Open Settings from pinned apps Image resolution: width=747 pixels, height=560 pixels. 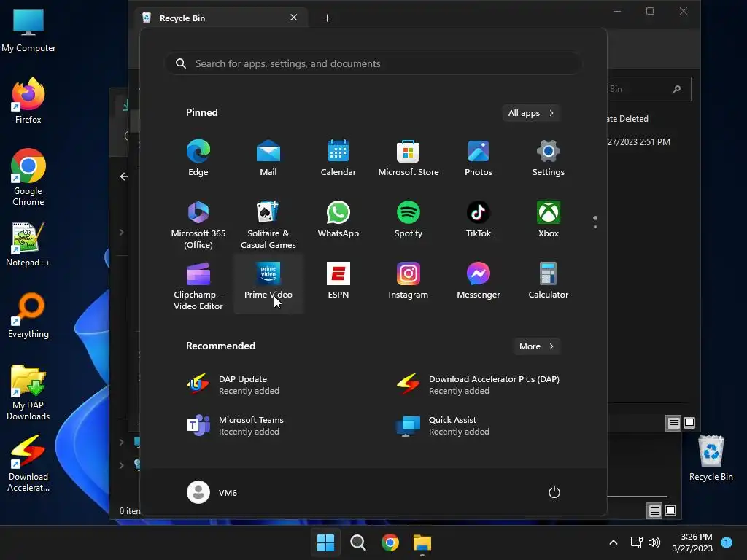(549, 158)
